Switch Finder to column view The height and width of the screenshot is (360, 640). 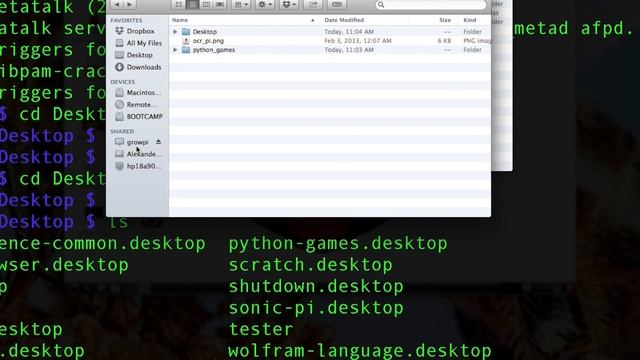tap(206, 4)
